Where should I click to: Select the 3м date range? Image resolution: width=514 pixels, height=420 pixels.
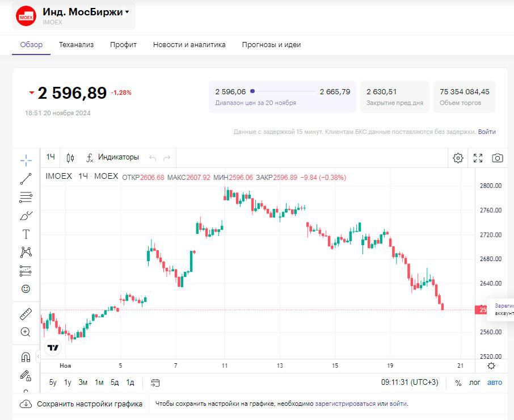point(83,383)
